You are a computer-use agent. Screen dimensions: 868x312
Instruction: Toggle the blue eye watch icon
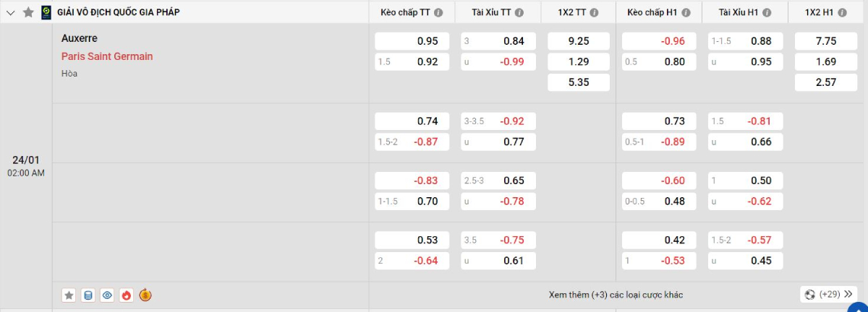(107, 295)
